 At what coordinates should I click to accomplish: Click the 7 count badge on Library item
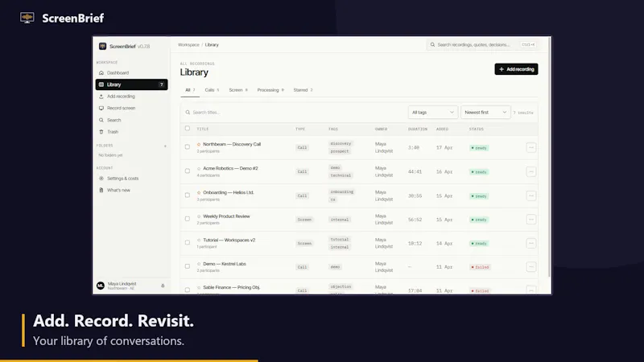(x=162, y=84)
